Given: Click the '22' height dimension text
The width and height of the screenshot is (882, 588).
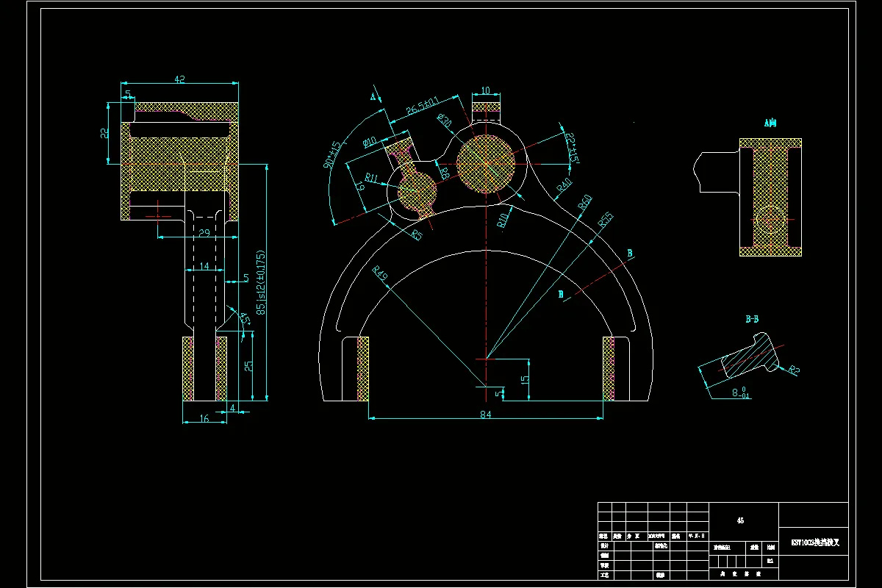Looking at the screenshot, I should 105,133.
